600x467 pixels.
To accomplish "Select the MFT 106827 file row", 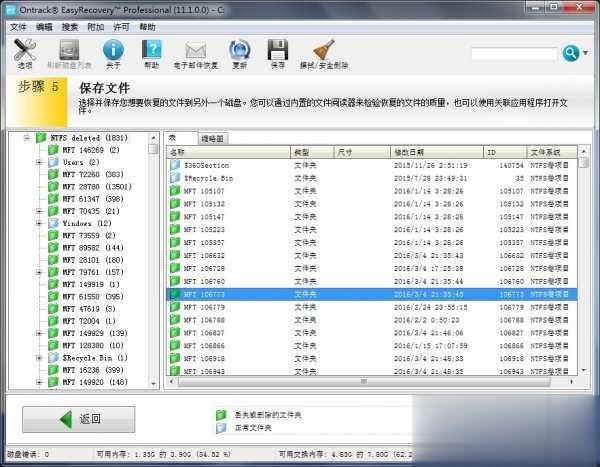I will 372,333.
